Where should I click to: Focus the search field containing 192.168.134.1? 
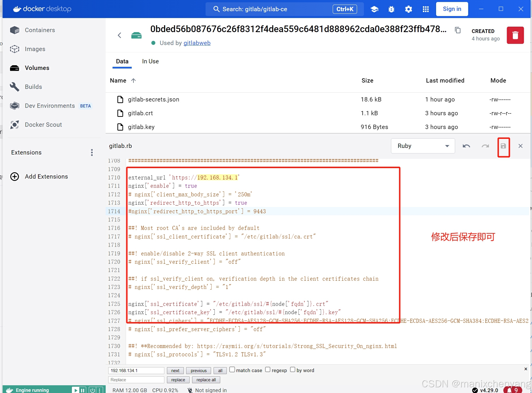pyautogui.click(x=136, y=371)
